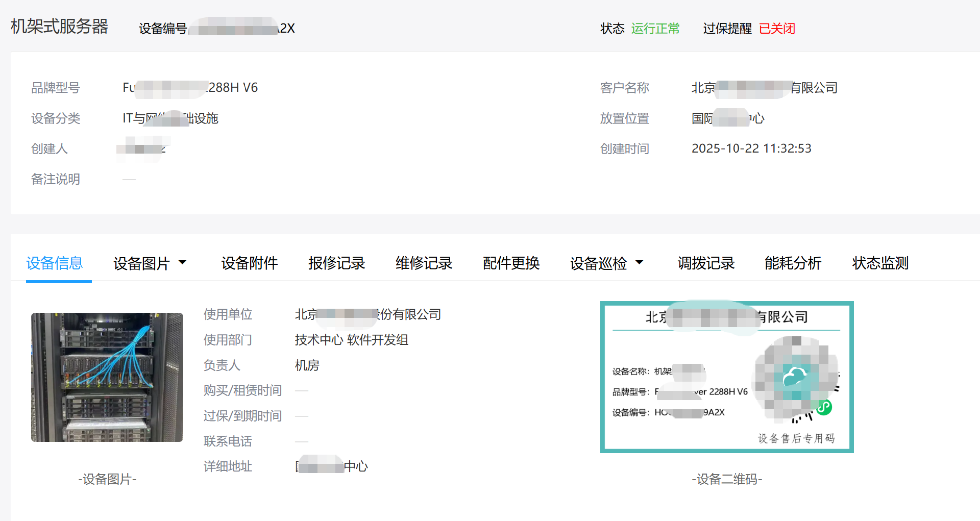Screen dimensions: 980x521
Task: Click the 客户名称 field label
Action: (x=625, y=88)
